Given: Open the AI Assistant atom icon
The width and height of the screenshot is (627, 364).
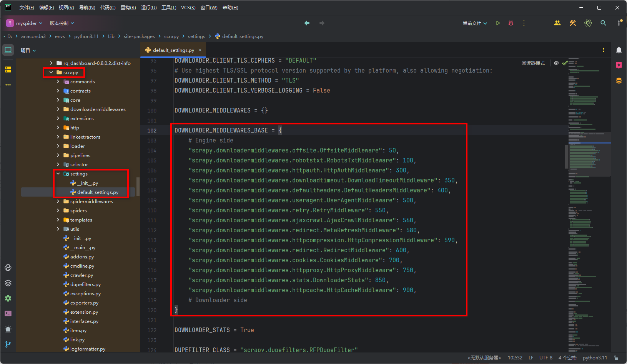Looking at the screenshot, I should (x=588, y=23).
